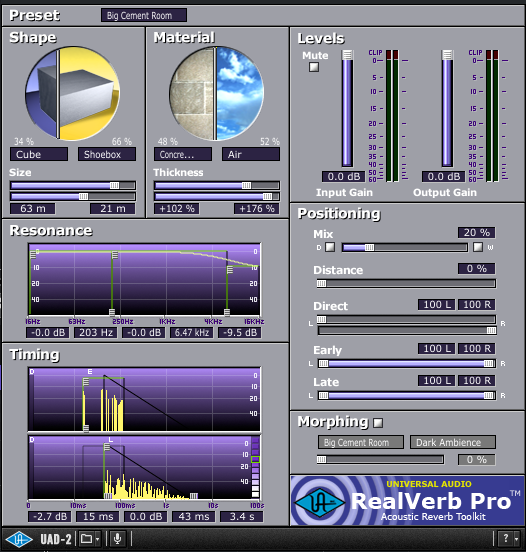Toggle the Mix dry (D) button
Screen dimensions: 526x552
(x=330, y=247)
